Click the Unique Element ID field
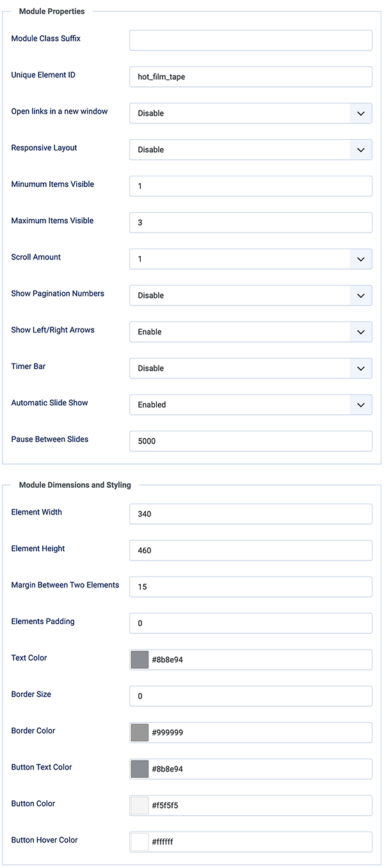 coord(250,77)
